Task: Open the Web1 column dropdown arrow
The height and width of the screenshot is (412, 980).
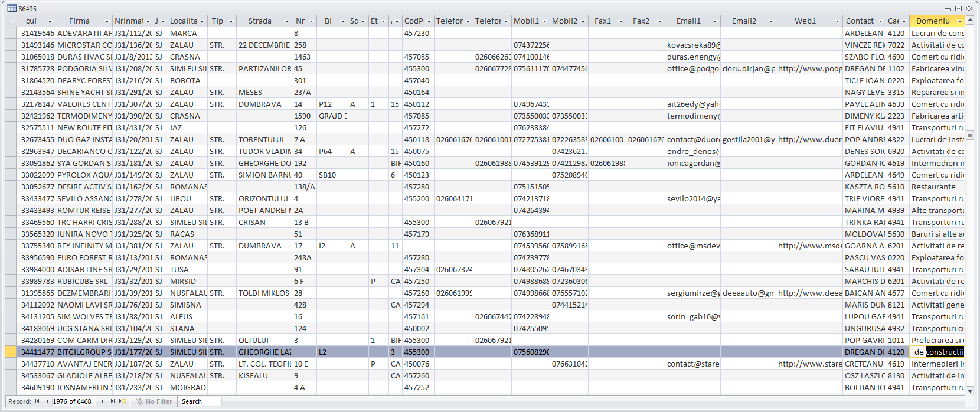Action: pyautogui.click(x=837, y=21)
